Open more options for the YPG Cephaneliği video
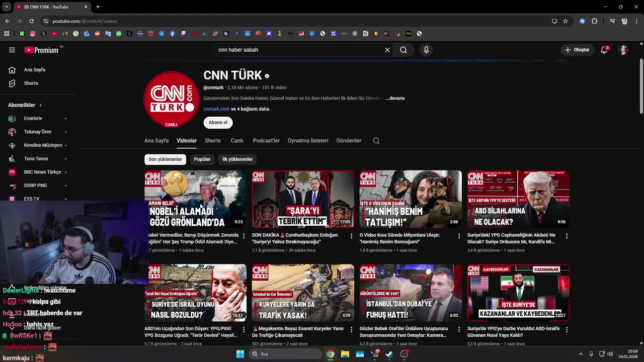The image size is (644, 362). pyautogui.click(x=567, y=235)
